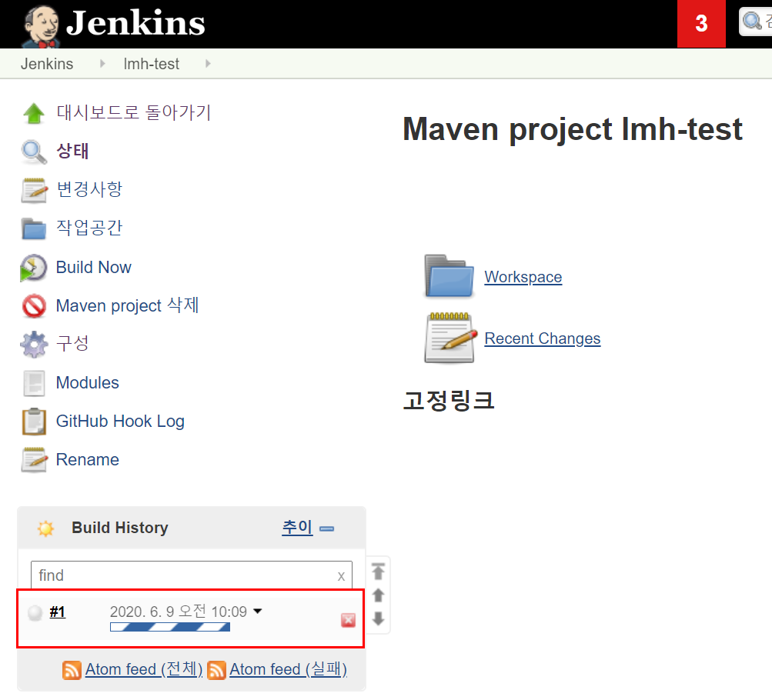Image resolution: width=772 pixels, height=700 pixels.
Task: Clear the find field with x
Action: click(x=341, y=576)
